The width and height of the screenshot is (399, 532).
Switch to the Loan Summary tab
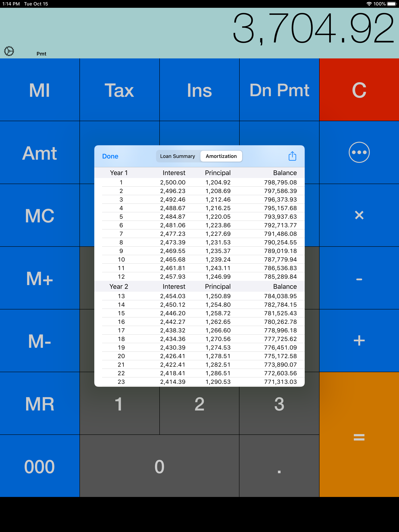tap(178, 156)
